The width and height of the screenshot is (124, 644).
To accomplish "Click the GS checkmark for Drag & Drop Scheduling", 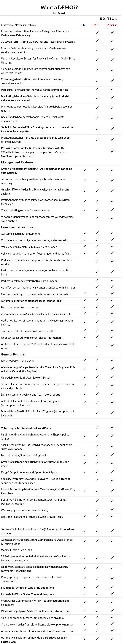I will coord(85,472).
